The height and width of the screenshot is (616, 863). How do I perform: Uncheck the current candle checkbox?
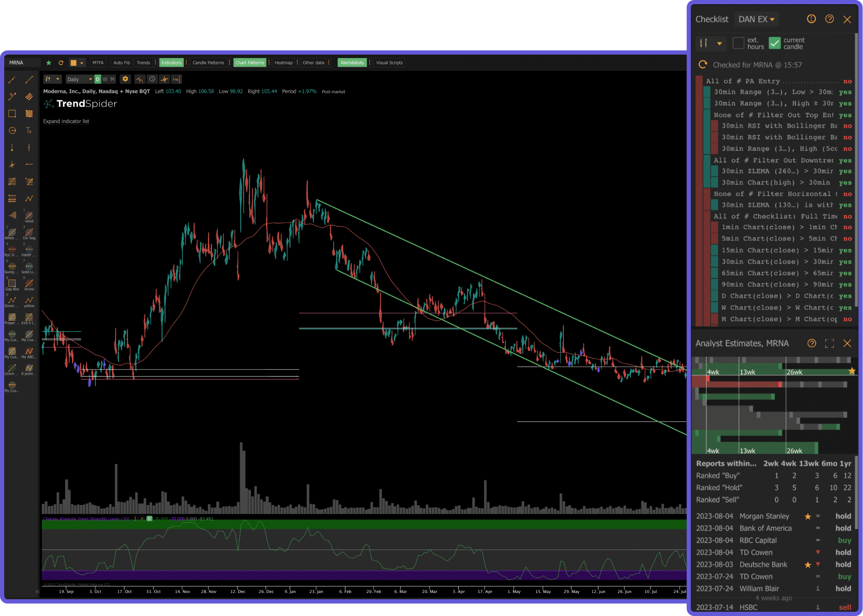(775, 43)
